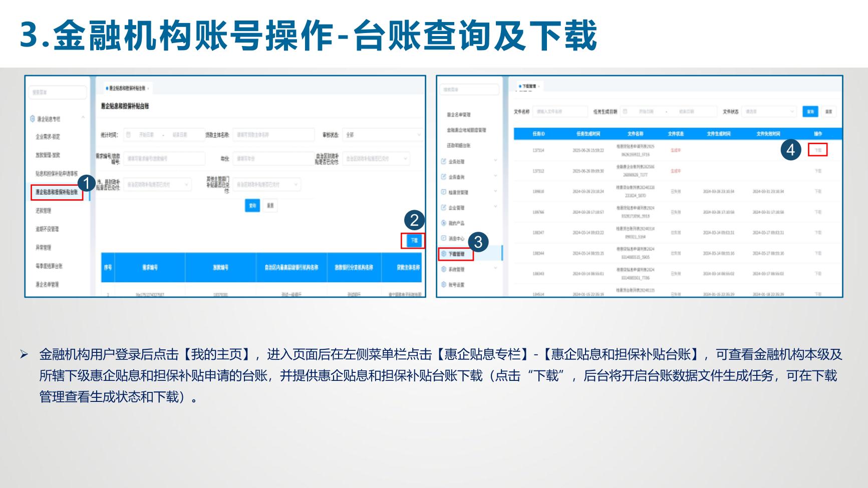Collapse the 惠企贴息专栏 menu chevron

pos(83,118)
